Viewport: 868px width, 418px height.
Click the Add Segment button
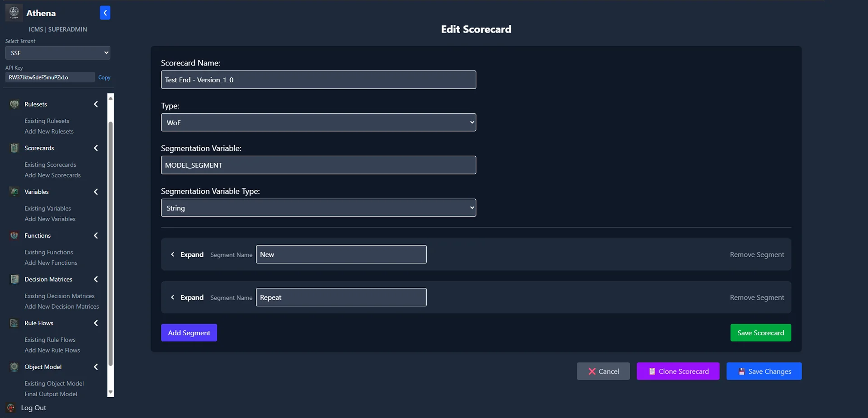pyautogui.click(x=189, y=333)
